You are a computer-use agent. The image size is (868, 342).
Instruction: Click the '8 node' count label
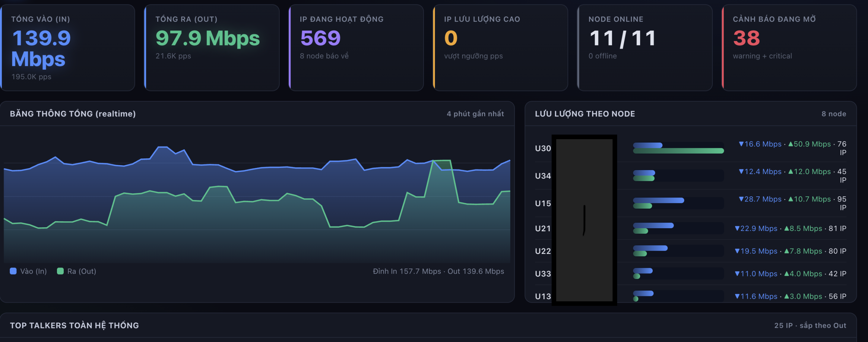click(834, 114)
